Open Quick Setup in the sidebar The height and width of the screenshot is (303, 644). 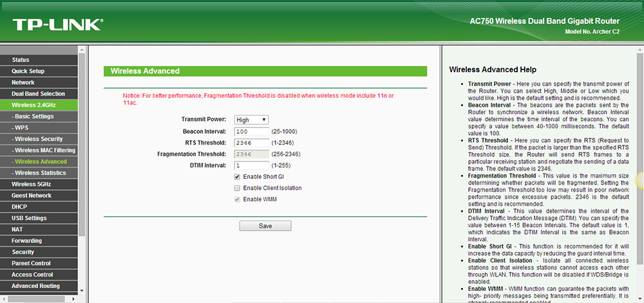pos(39,71)
